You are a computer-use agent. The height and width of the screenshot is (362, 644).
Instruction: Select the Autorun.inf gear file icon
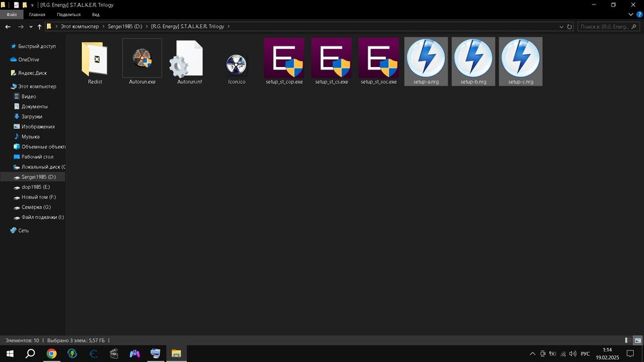point(186,59)
